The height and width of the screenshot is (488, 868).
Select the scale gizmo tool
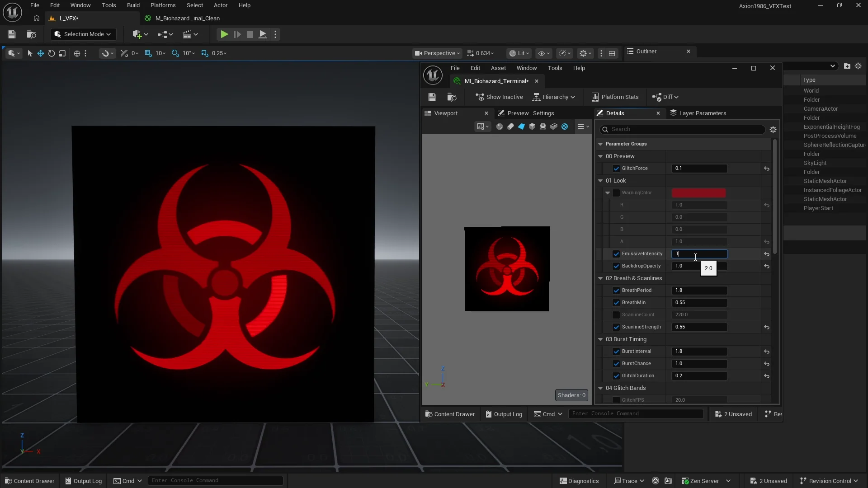62,53
